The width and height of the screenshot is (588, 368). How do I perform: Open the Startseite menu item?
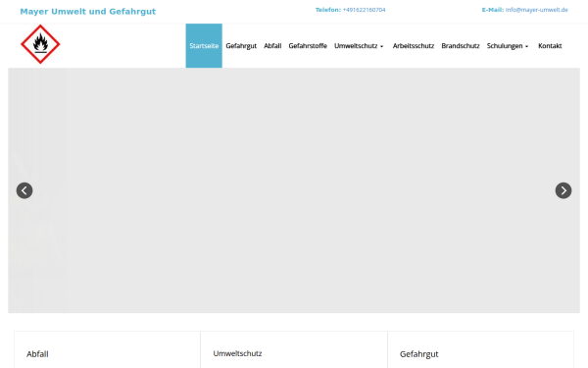click(x=204, y=46)
